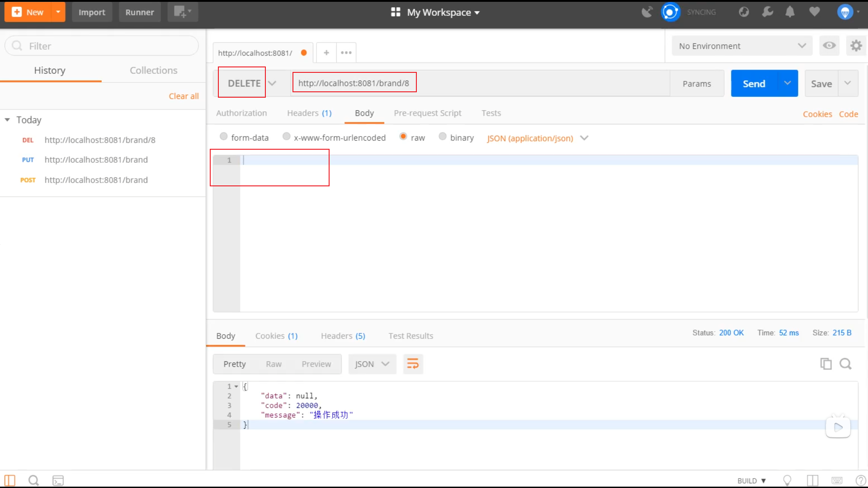Copy the response body to clipboard
The image size is (868, 488).
click(826, 364)
